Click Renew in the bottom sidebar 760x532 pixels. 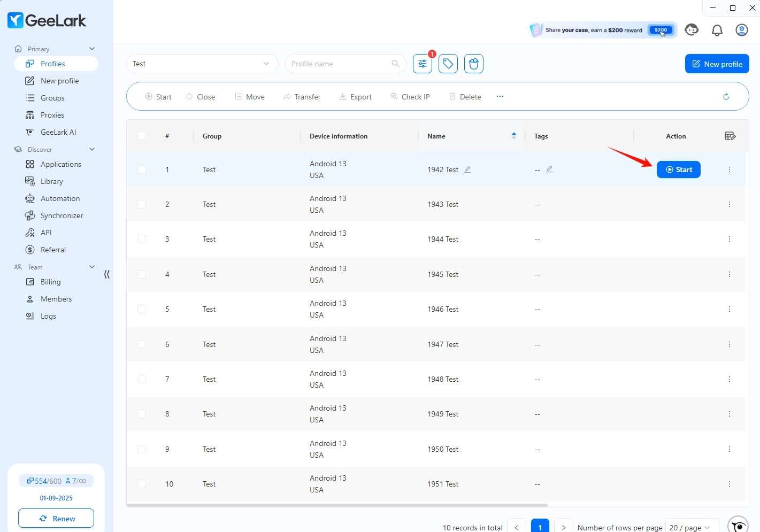click(56, 518)
